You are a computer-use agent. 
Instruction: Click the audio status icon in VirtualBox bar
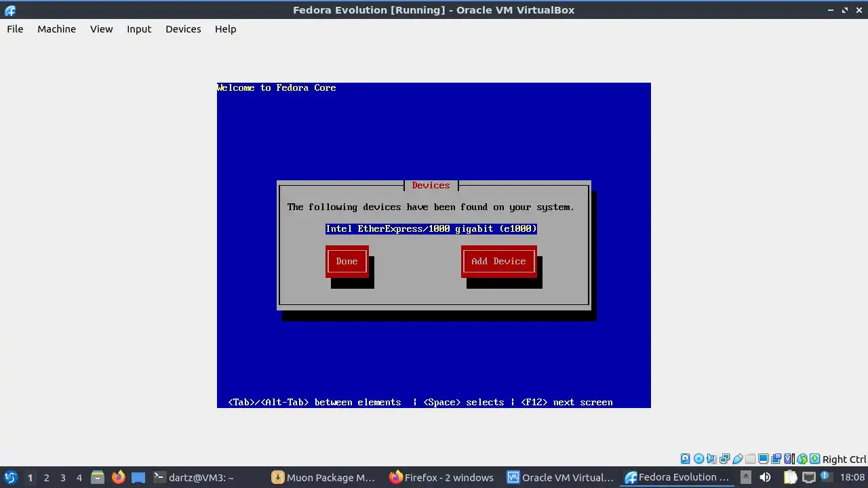tap(711, 459)
